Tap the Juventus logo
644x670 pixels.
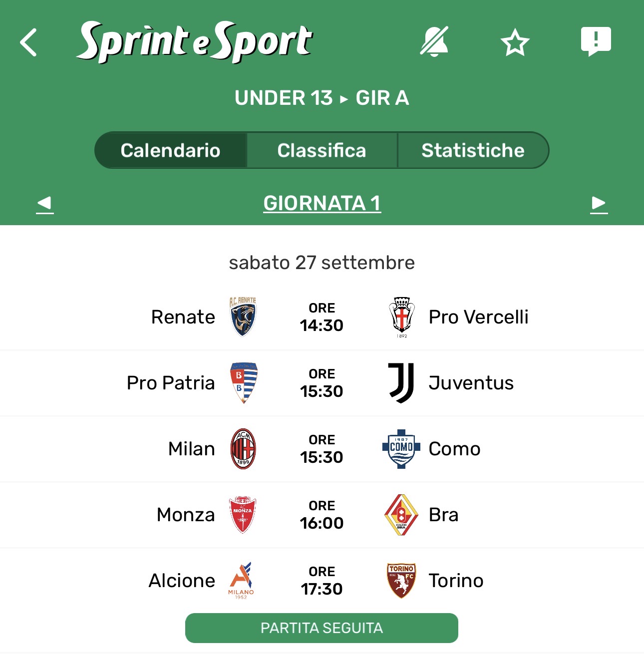401,383
